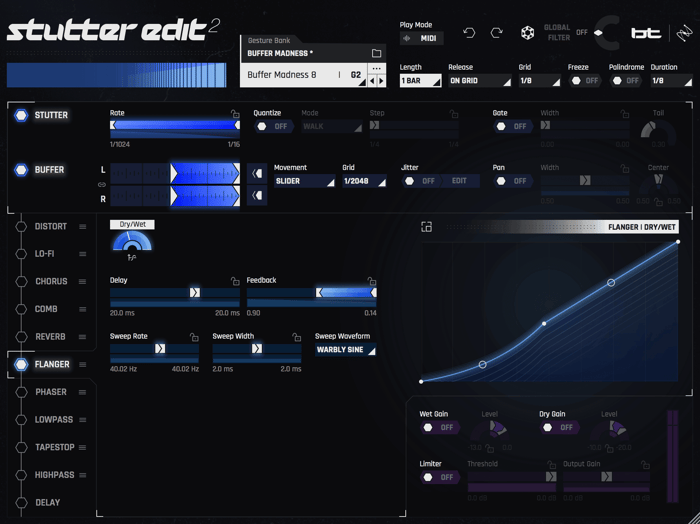Toggle the Output Gain lock icon
Image resolution: width=700 pixels, height=524 pixels.
pyautogui.click(x=645, y=465)
